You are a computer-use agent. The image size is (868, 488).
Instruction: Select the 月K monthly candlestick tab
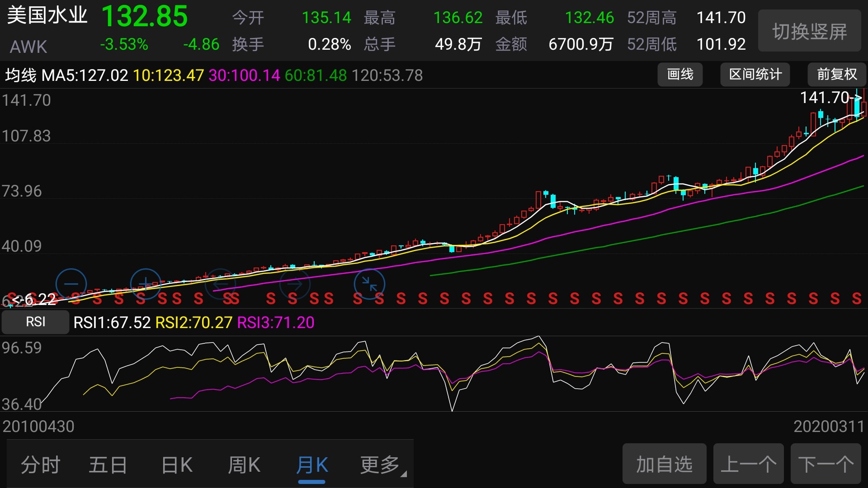point(312,465)
